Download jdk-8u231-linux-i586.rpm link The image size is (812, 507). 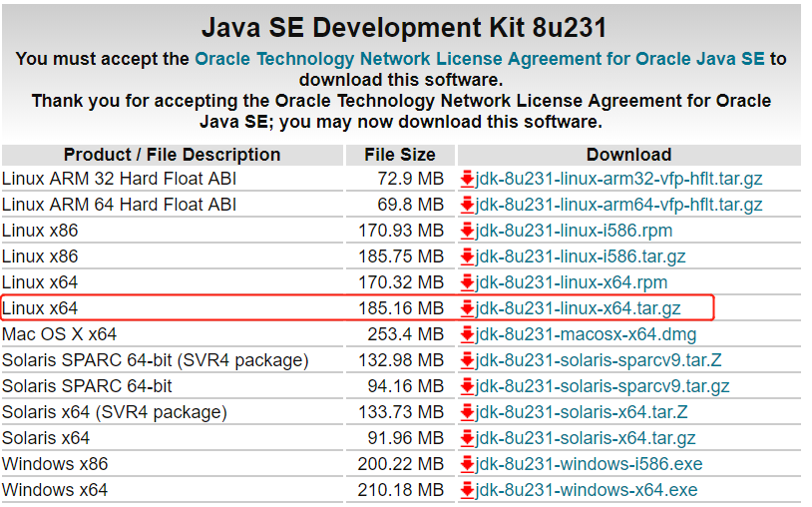point(574,231)
